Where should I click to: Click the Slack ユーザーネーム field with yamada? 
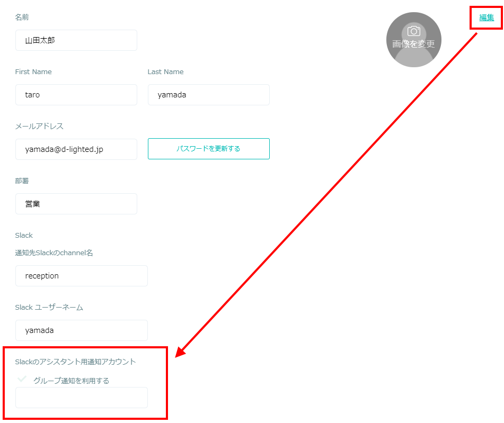click(82, 330)
